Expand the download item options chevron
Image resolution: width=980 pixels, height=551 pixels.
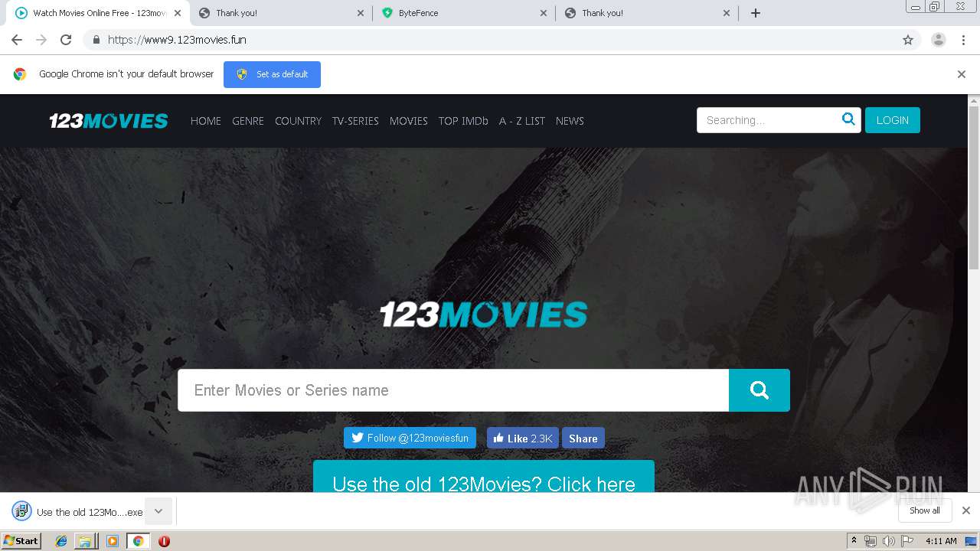coord(158,511)
